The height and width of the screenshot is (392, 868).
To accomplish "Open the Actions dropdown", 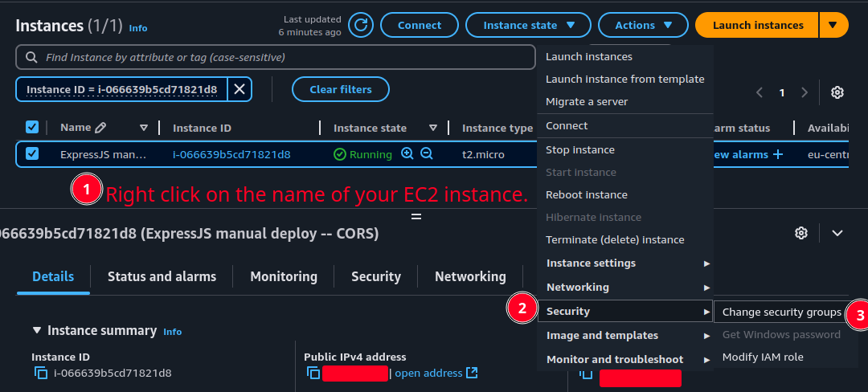I will click(x=643, y=25).
